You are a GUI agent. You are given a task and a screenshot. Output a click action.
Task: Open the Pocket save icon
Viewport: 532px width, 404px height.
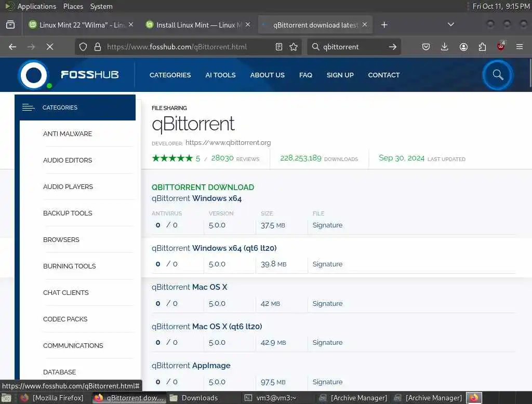point(426,47)
